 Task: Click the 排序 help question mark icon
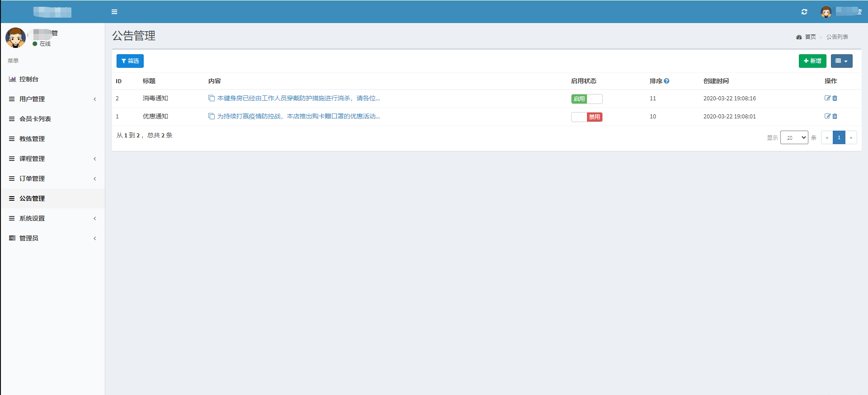[666, 81]
